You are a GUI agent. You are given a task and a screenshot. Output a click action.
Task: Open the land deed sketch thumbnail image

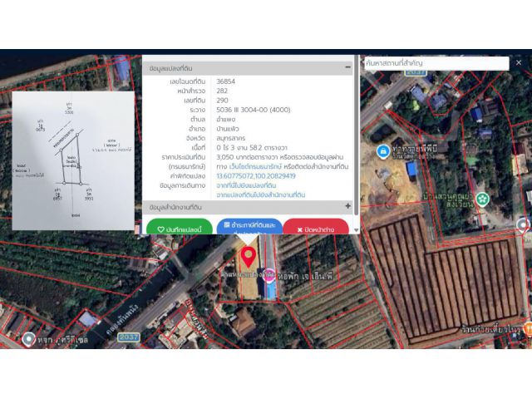click(73, 160)
